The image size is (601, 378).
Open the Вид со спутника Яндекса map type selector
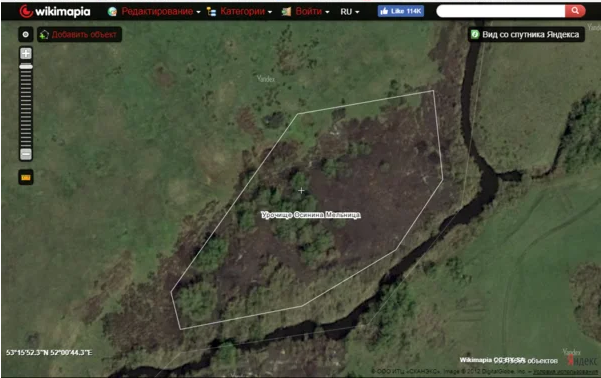click(x=526, y=35)
